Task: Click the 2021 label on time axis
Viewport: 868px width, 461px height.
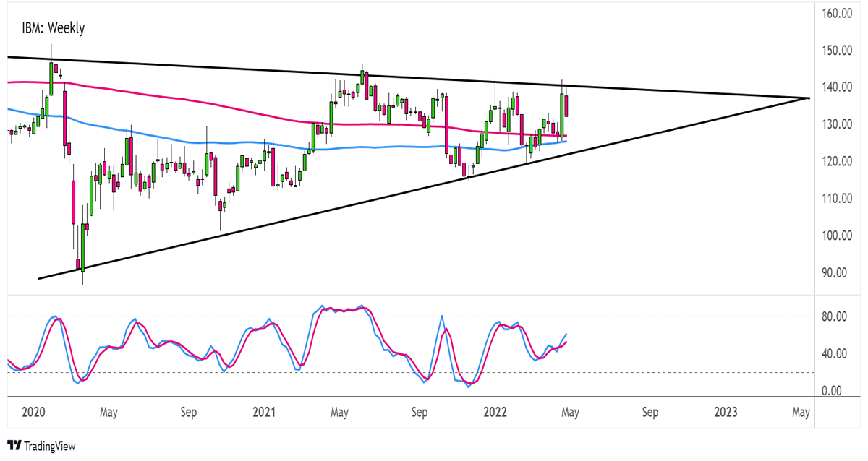Action: 263,413
